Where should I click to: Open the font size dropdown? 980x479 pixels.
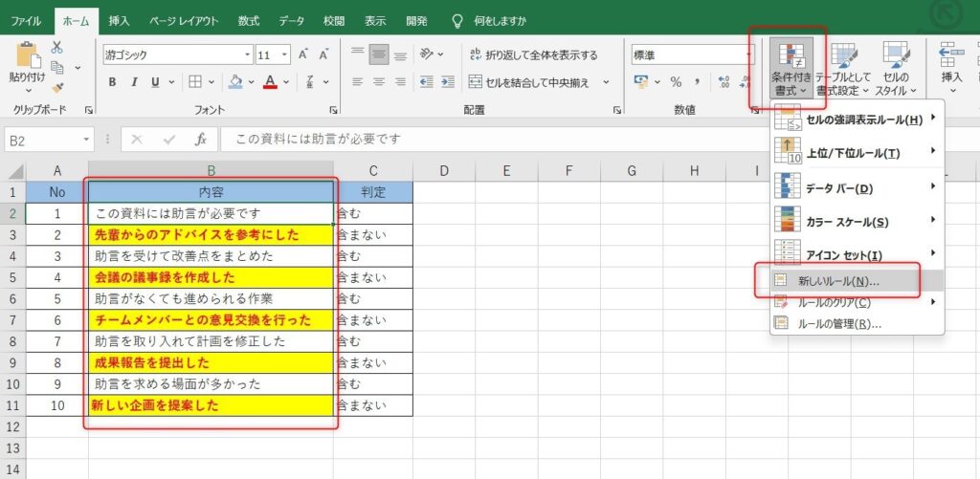point(285,54)
